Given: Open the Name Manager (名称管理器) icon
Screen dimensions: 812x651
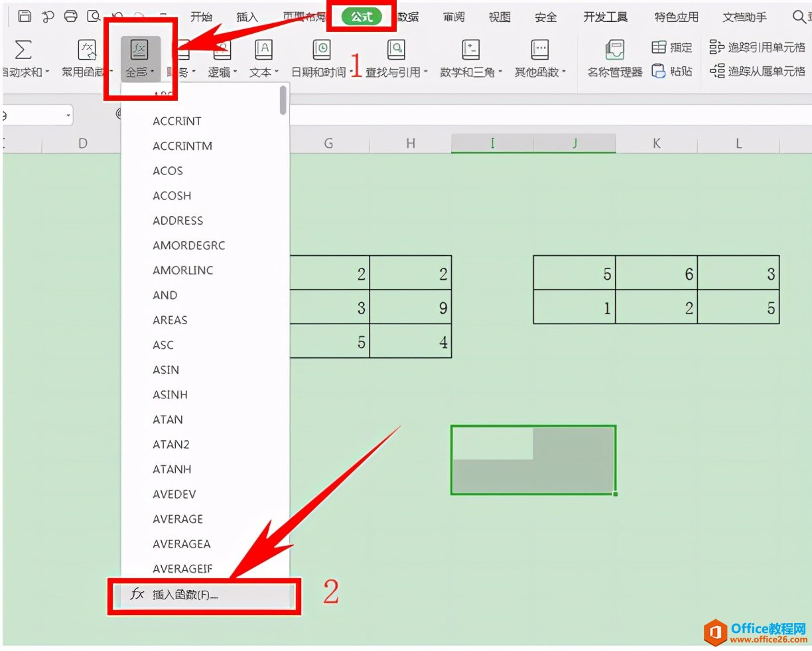Looking at the screenshot, I should click(615, 50).
